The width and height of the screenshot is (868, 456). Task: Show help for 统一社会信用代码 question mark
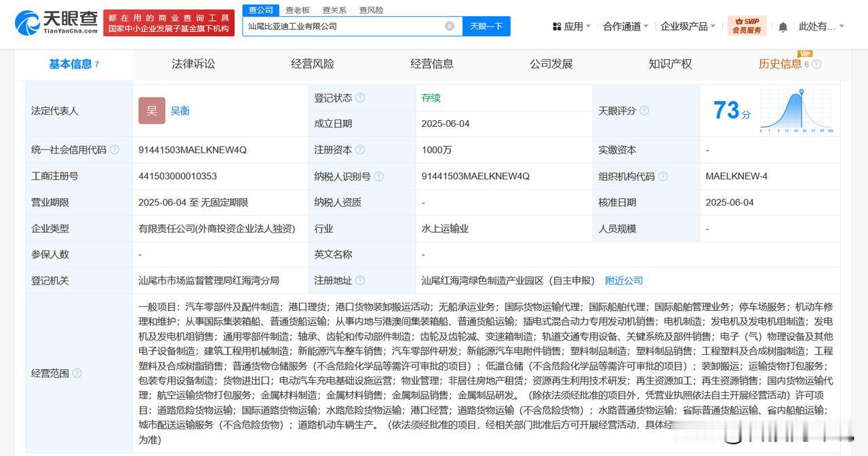click(x=115, y=150)
